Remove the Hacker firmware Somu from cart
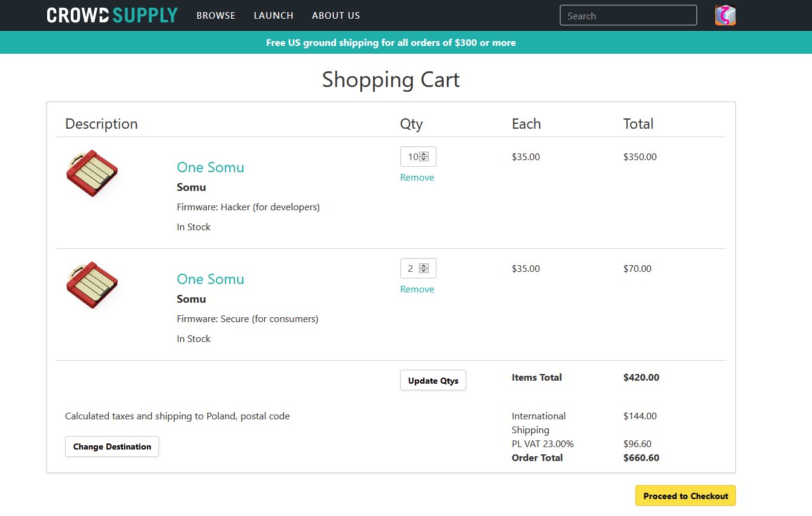Image resolution: width=812 pixels, height=516 pixels. 417,178
